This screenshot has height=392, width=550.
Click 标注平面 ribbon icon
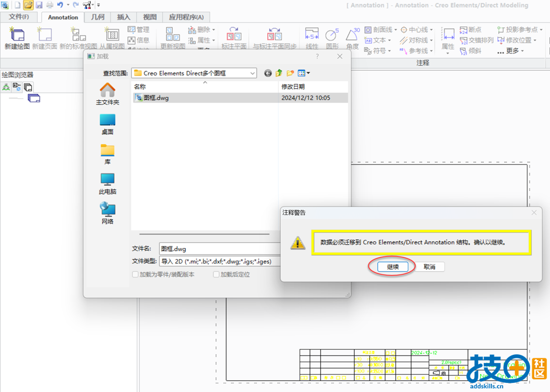click(234, 38)
